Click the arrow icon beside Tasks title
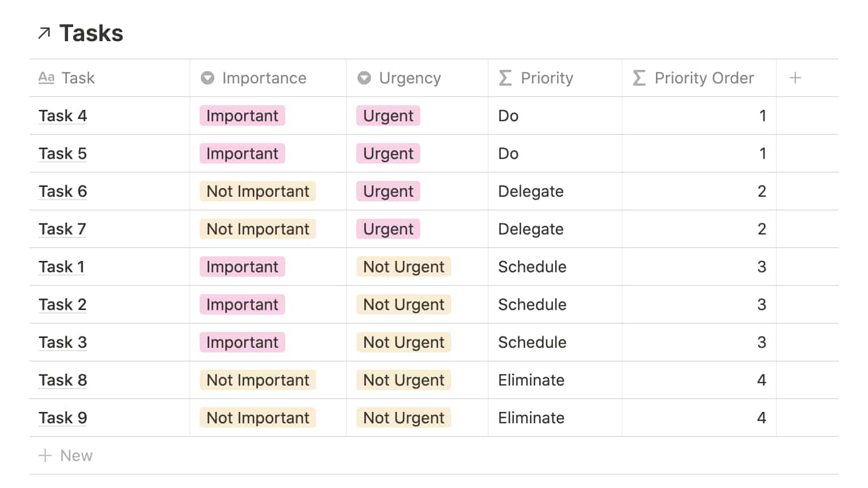This screenshot has width=868, height=488. coord(44,34)
